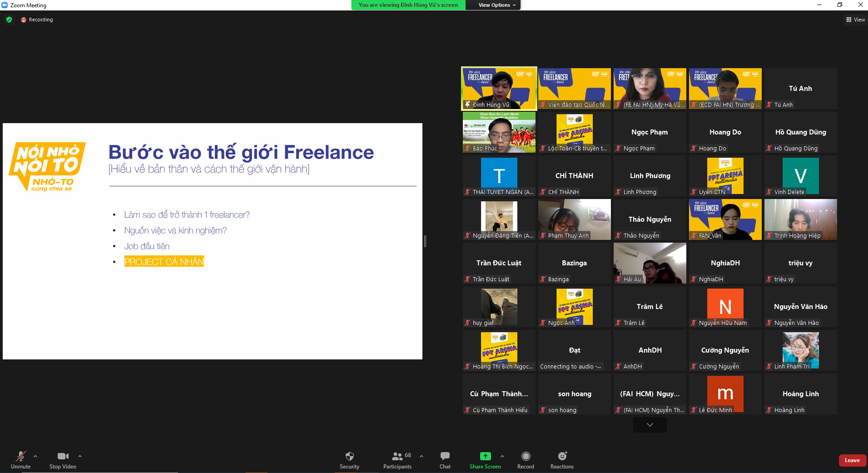Select the Hoang Do participant tile
The image size is (868, 473).
coord(725,132)
